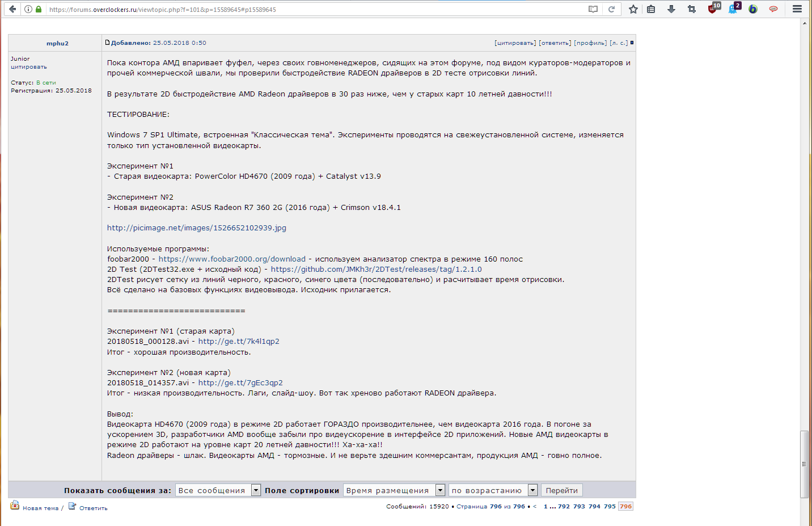Click previous page '<' arrow
This screenshot has width=812, height=526.
tap(535, 506)
